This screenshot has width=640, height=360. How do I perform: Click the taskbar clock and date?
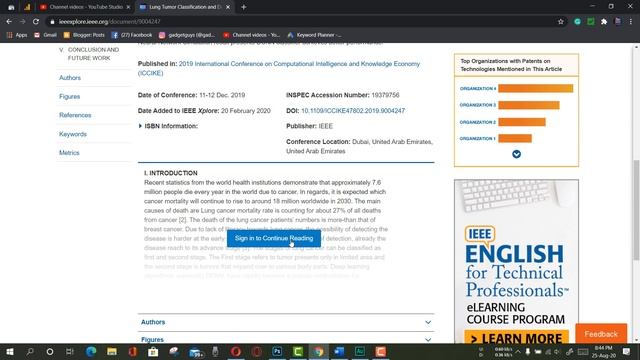[x=604, y=351]
